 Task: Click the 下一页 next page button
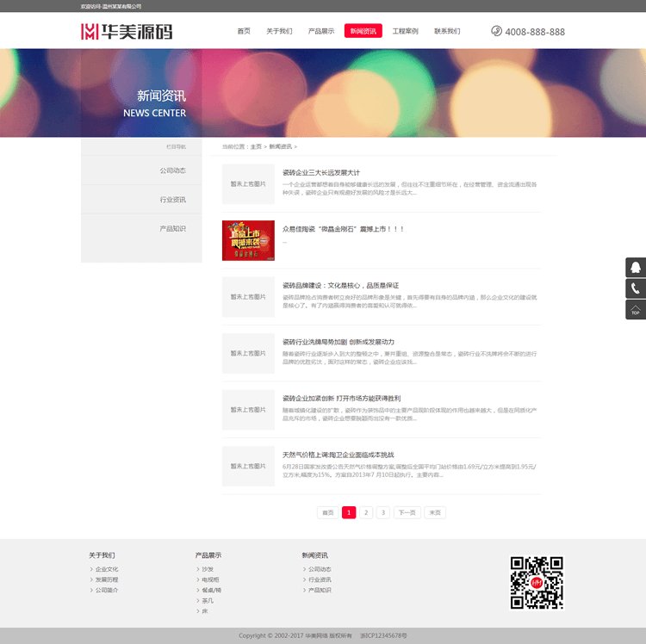point(407,512)
